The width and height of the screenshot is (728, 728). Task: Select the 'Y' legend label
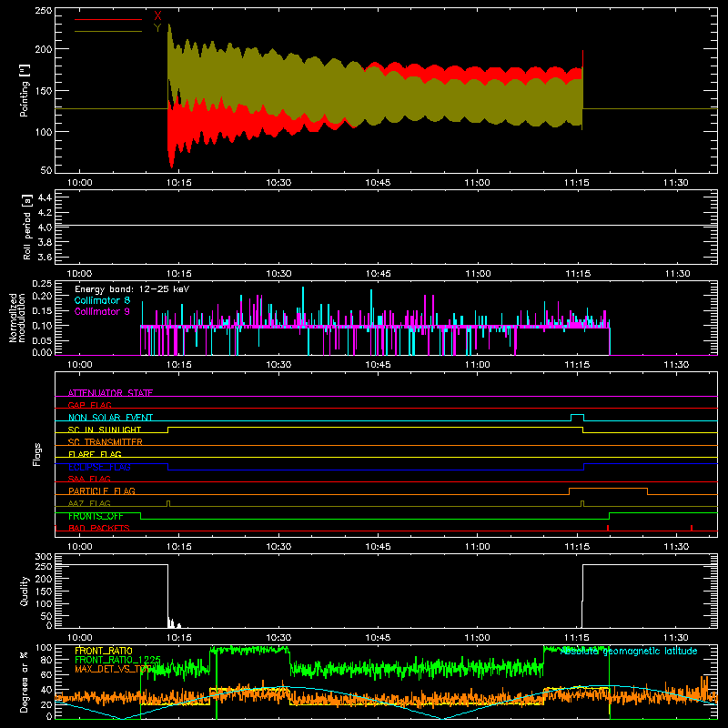[157, 28]
